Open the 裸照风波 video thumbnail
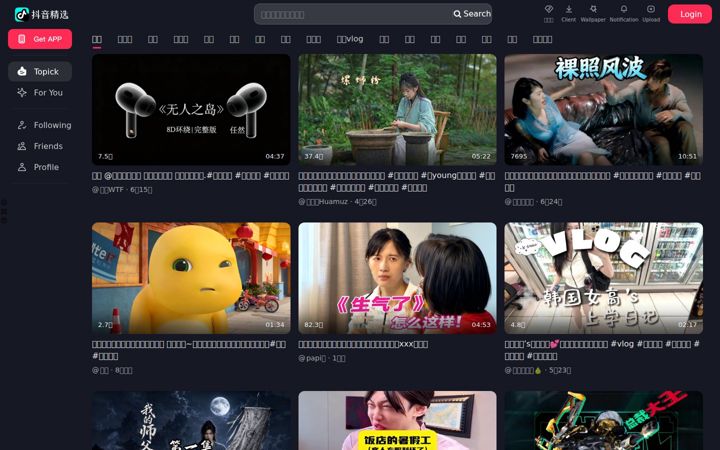The image size is (720, 450). click(x=603, y=109)
